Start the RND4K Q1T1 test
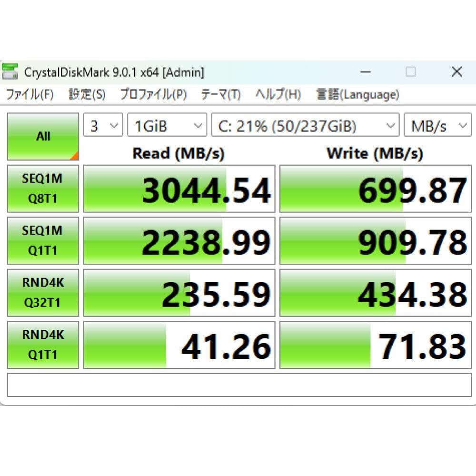 coord(43,345)
